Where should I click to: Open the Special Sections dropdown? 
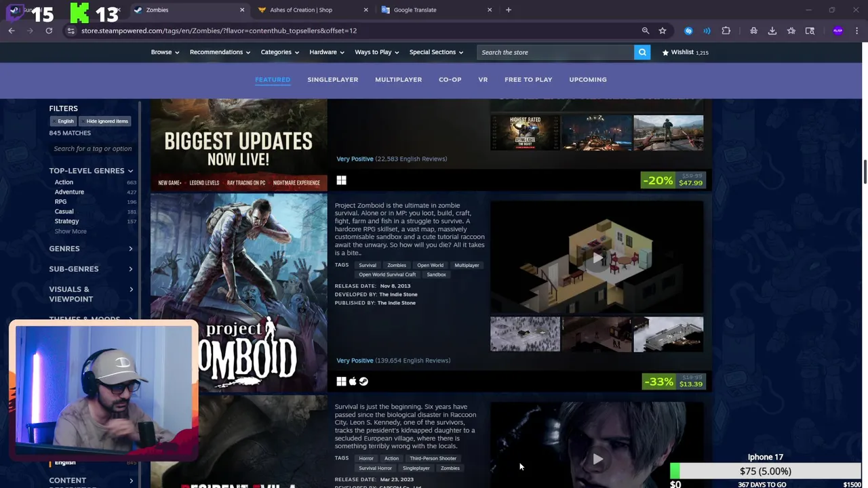(436, 52)
